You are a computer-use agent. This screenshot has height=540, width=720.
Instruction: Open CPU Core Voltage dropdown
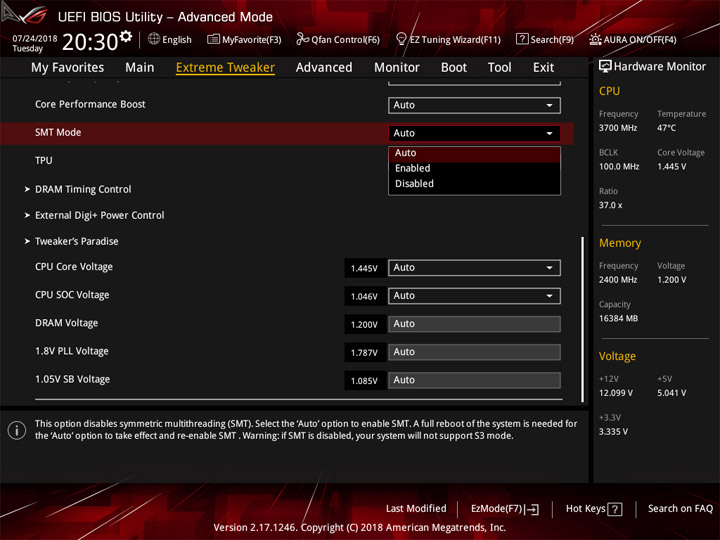coord(474,268)
